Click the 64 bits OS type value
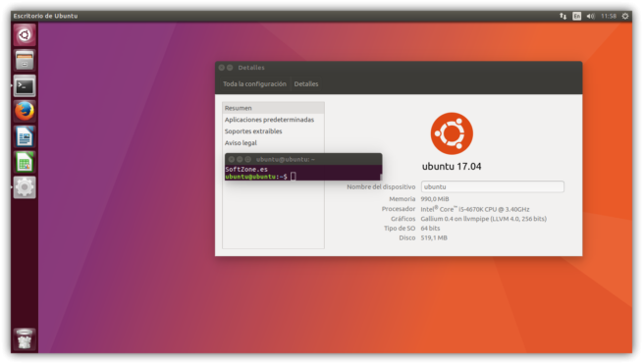The image size is (643, 364). 430,229
